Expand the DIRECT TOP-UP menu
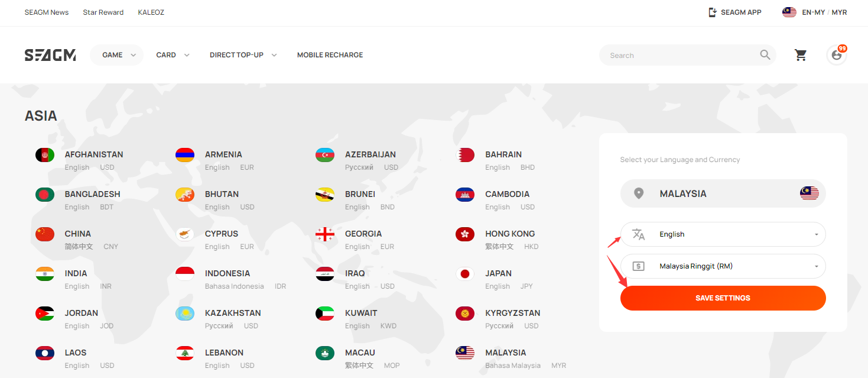Viewport: 868px width, 378px height. [243, 55]
